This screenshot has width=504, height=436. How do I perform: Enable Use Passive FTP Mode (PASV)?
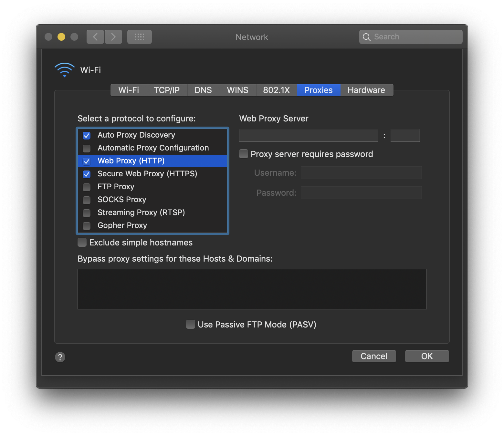click(191, 324)
